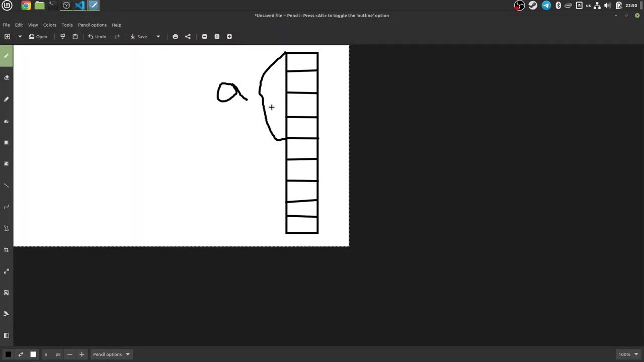Activate the Crop tool
The width and height of the screenshot is (644, 362).
(x=7, y=250)
